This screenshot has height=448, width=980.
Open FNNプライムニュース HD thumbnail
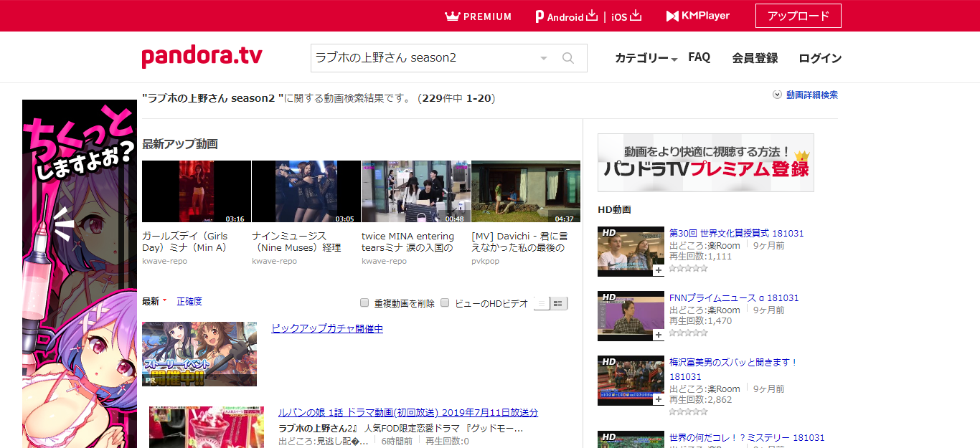point(631,316)
